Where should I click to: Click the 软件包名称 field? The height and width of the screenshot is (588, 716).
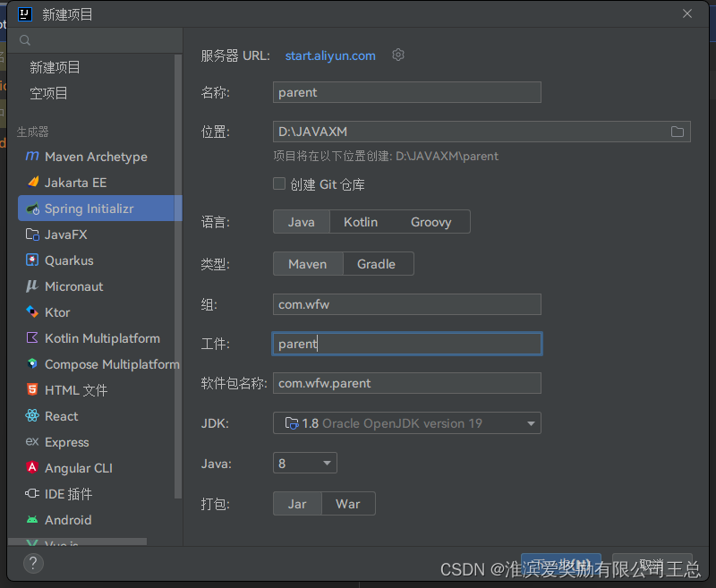(x=407, y=383)
